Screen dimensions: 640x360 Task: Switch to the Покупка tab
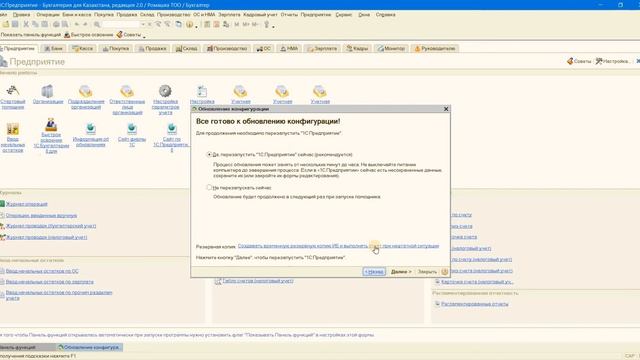coord(116,49)
